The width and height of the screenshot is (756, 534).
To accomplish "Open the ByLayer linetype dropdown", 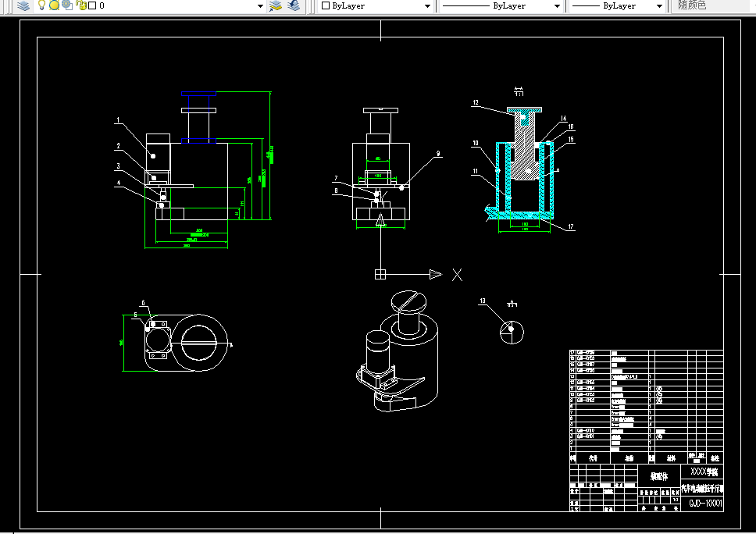I will pos(501,5).
